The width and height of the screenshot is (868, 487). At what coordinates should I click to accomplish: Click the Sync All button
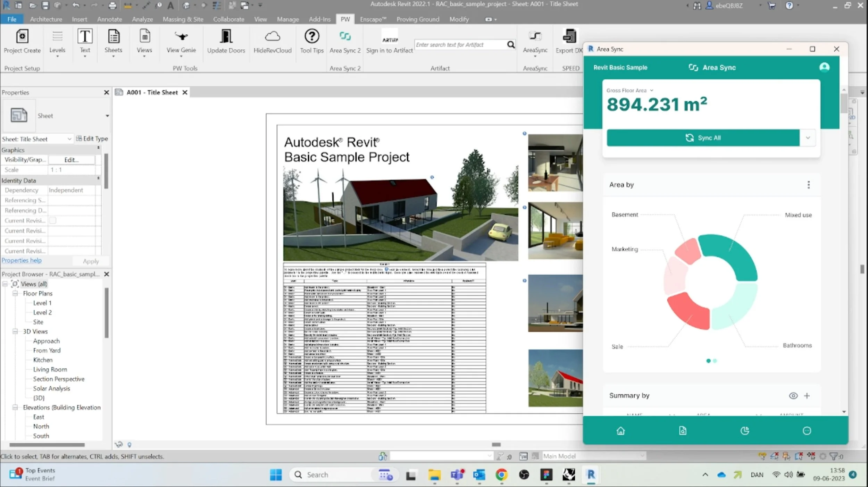tap(703, 138)
